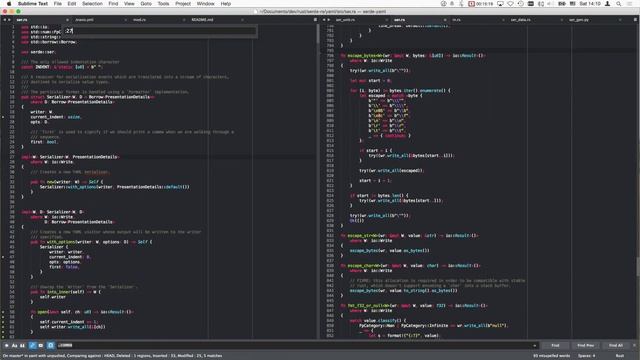Click right pane next-tab arrow
The height and width of the screenshot is (360, 640).
coord(329,20)
